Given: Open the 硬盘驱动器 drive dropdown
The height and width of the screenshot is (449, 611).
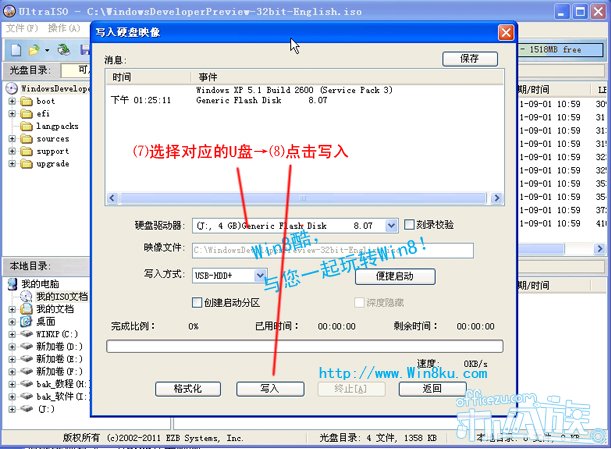Looking at the screenshot, I should [x=391, y=226].
